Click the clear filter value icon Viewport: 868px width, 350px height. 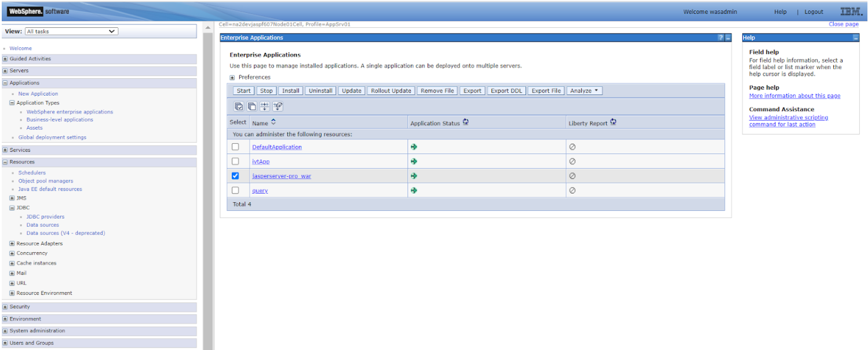pos(278,106)
